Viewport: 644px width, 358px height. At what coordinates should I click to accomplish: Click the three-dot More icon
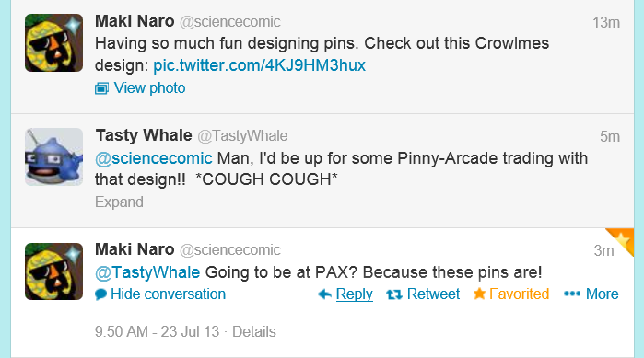click(572, 294)
